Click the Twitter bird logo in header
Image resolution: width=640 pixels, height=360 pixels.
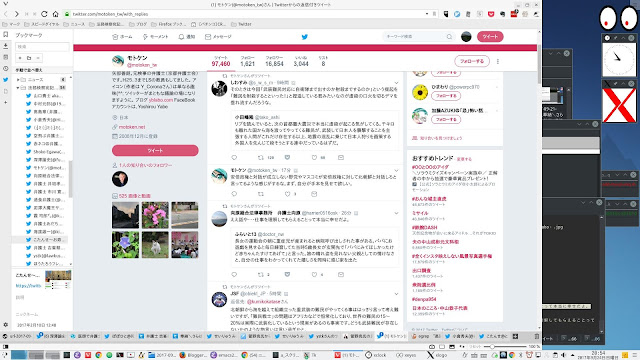(304, 37)
